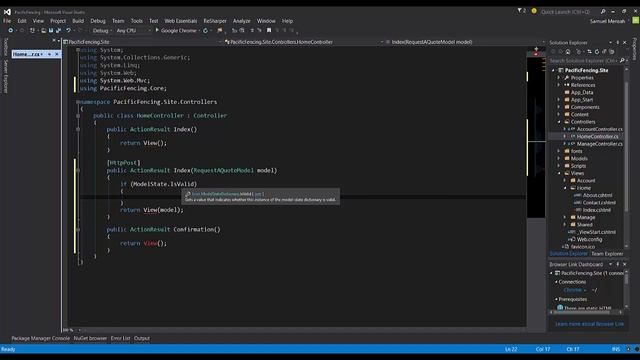Screen dimensions: 640x360
Task: Click the Navigate Backward toolbar button
Action: click(11, 31)
